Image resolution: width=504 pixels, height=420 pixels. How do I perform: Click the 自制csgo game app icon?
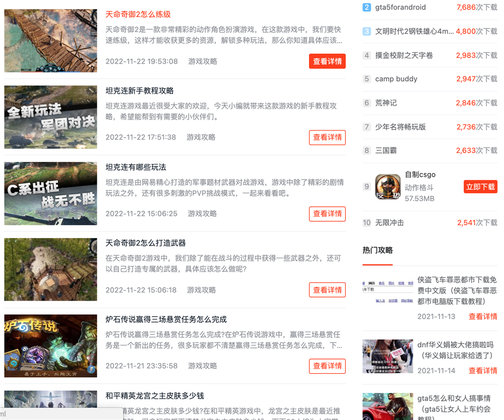click(388, 187)
